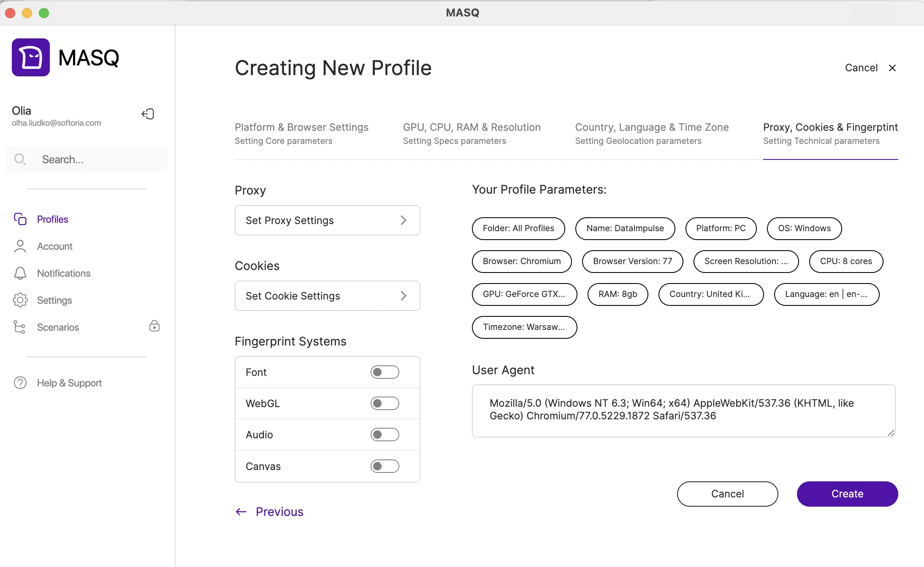Select Proxy, Cookies & Fingerprint tab
Image resolution: width=924 pixels, height=567 pixels.
[830, 134]
